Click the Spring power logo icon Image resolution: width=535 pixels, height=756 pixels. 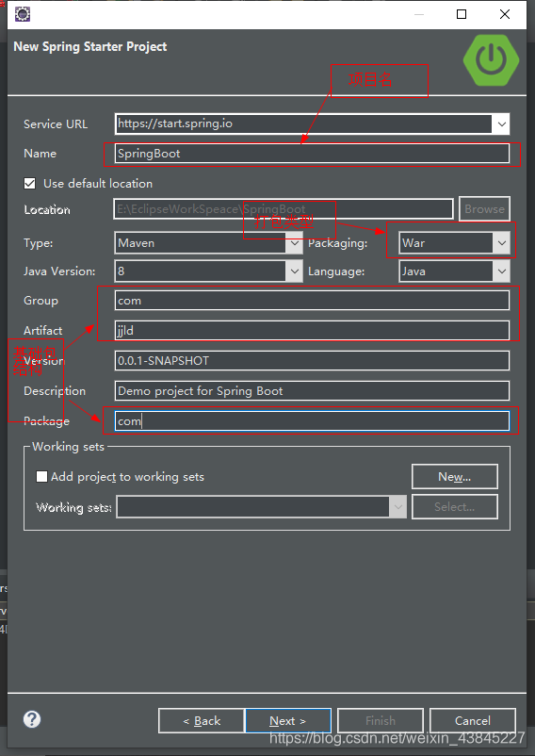(x=491, y=60)
